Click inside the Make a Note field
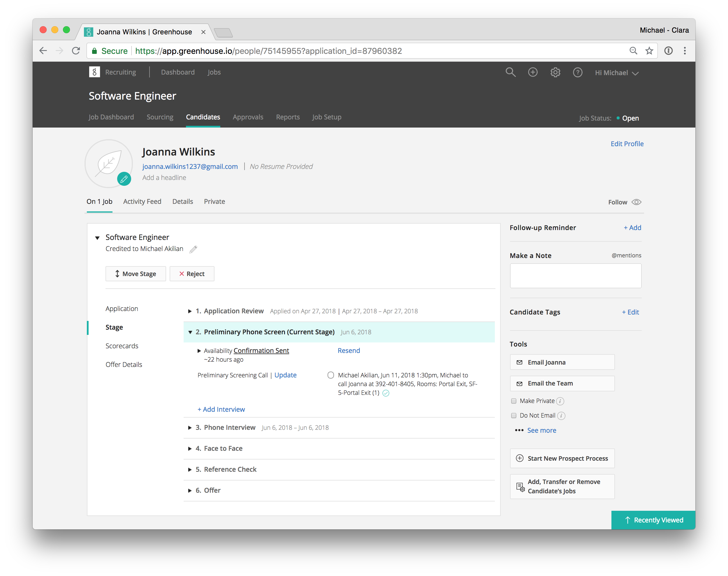 576,276
